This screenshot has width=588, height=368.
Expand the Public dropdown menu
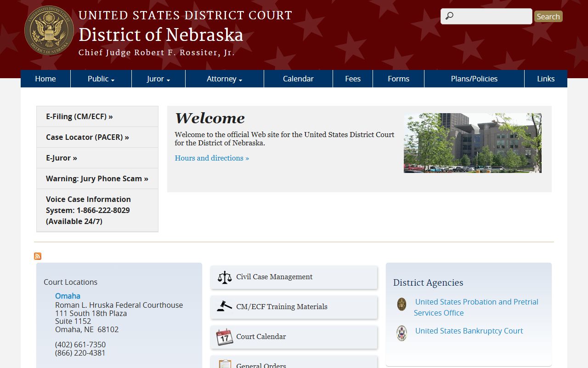coord(101,79)
